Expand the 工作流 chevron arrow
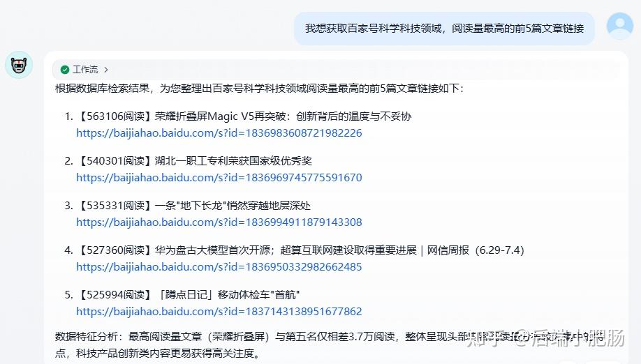Screen dimensions: 641x364 (106, 70)
